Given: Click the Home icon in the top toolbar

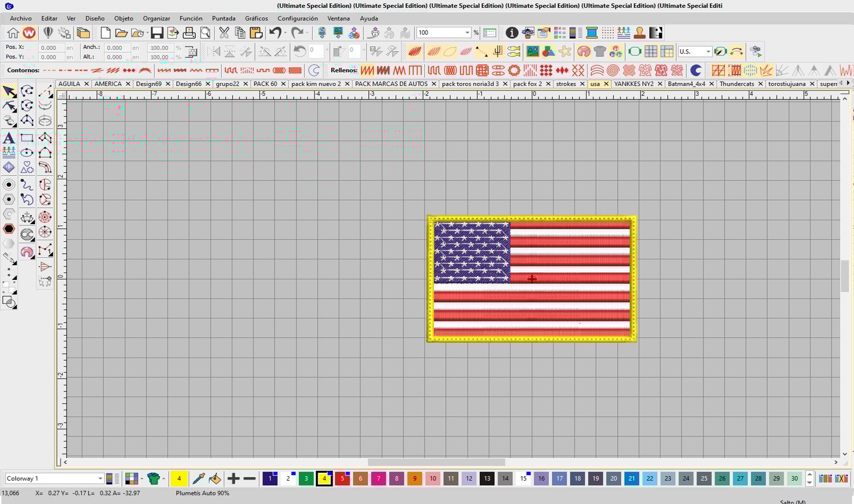Looking at the screenshot, I should pyautogui.click(x=13, y=33).
